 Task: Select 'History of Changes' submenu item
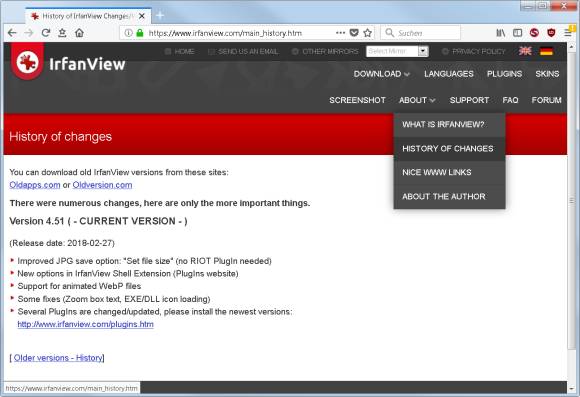coord(449,149)
